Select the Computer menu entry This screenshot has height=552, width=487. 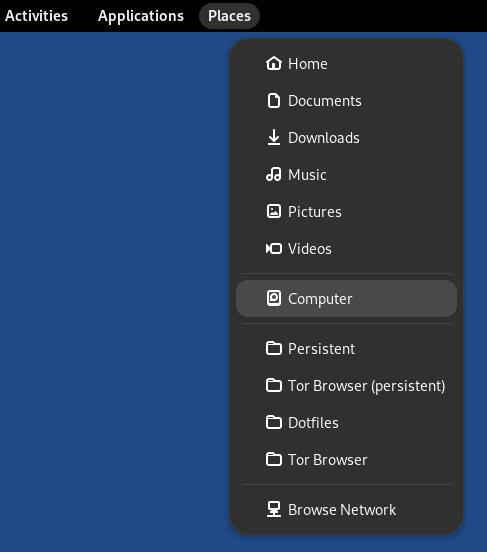pos(346,299)
